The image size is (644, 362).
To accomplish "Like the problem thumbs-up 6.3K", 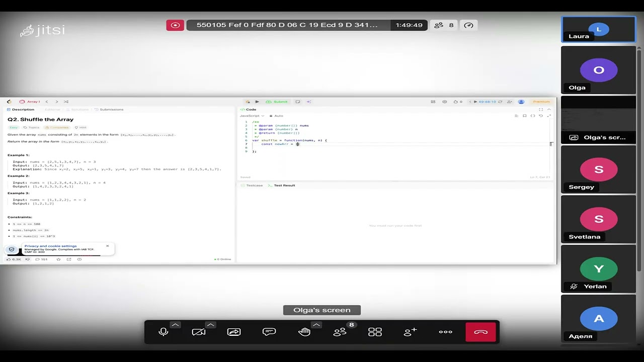I will tap(14, 259).
